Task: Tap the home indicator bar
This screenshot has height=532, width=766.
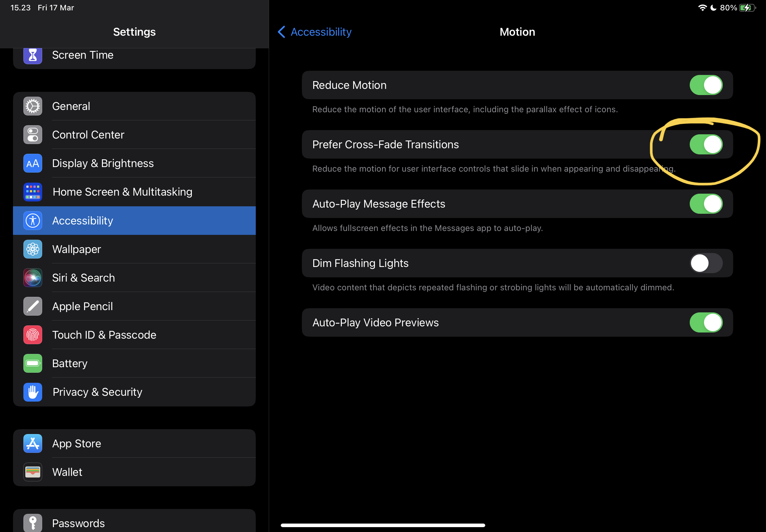Action: pyautogui.click(x=382, y=525)
